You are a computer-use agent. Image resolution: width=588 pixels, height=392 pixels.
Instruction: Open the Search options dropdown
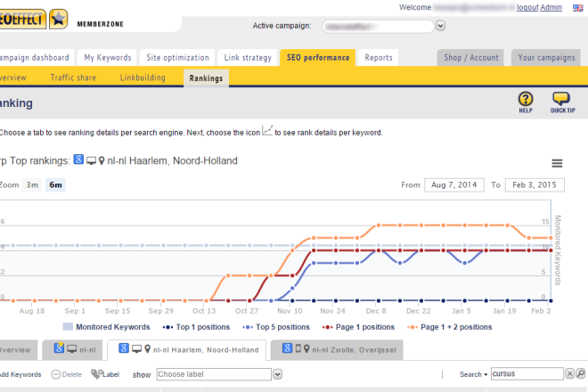(x=475, y=374)
